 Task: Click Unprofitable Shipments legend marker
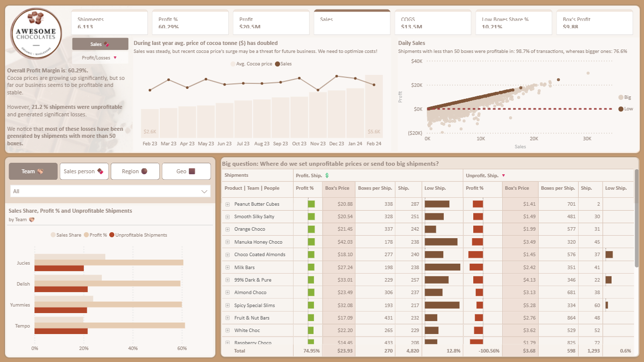pyautogui.click(x=112, y=235)
